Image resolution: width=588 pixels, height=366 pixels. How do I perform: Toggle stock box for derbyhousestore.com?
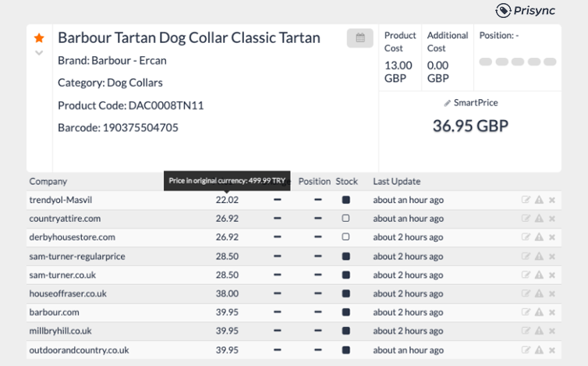tap(346, 237)
